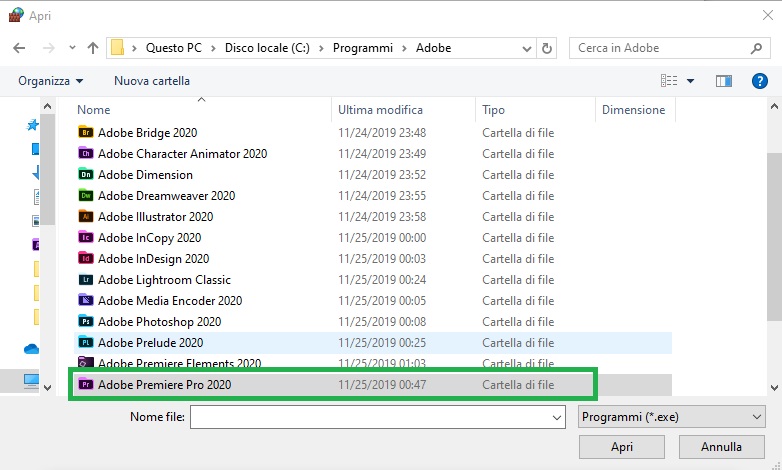Screen dimensions: 782x470
Task: Click the Adobe Media Encoder 2020 folder icon
Action: (x=86, y=300)
